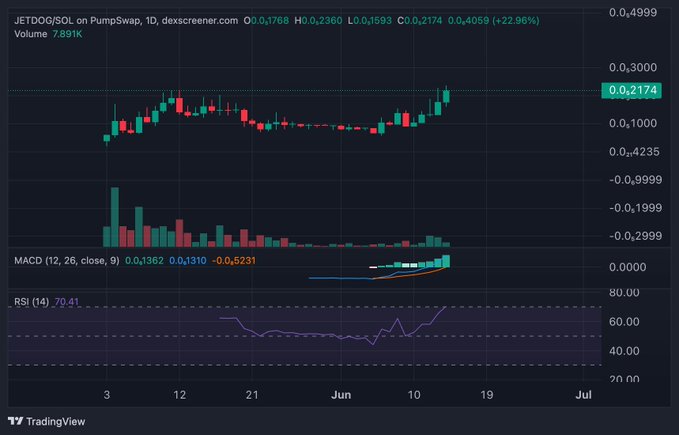Viewport: 679px width, 435px height.
Task: Click the -0.0₅2999 axis label
Action: tap(635, 236)
